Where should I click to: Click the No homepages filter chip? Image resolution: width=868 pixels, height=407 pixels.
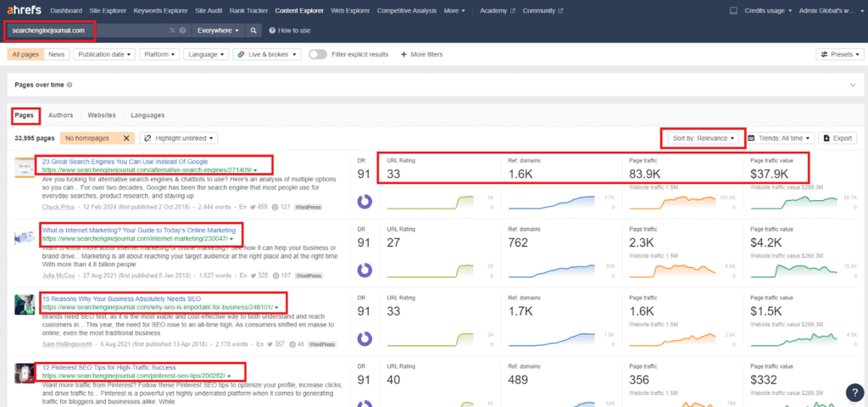click(90, 138)
